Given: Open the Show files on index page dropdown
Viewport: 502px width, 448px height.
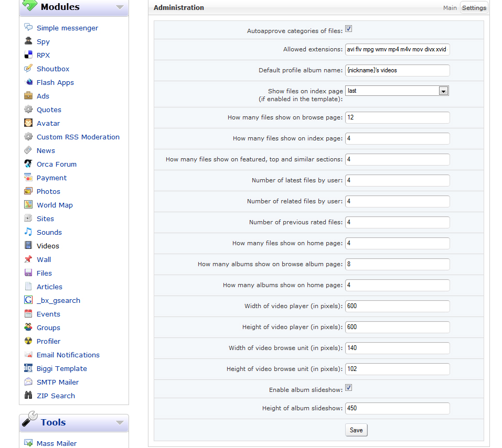Looking at the screenshot, I should click(443, 91).
